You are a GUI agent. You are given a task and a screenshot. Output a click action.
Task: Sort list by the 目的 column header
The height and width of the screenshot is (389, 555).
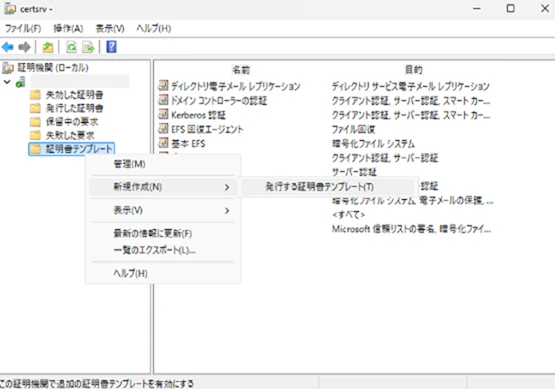[413, 70]
